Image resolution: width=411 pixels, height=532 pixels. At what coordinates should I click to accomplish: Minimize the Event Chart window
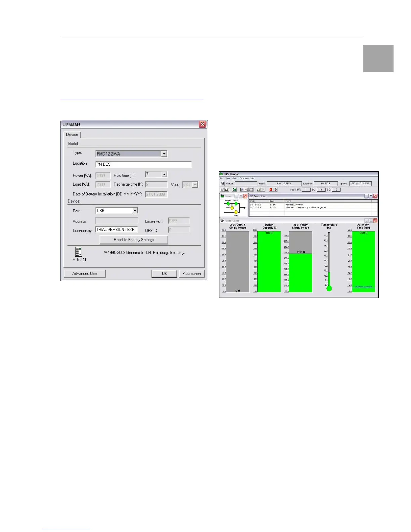tap(367, 196)
